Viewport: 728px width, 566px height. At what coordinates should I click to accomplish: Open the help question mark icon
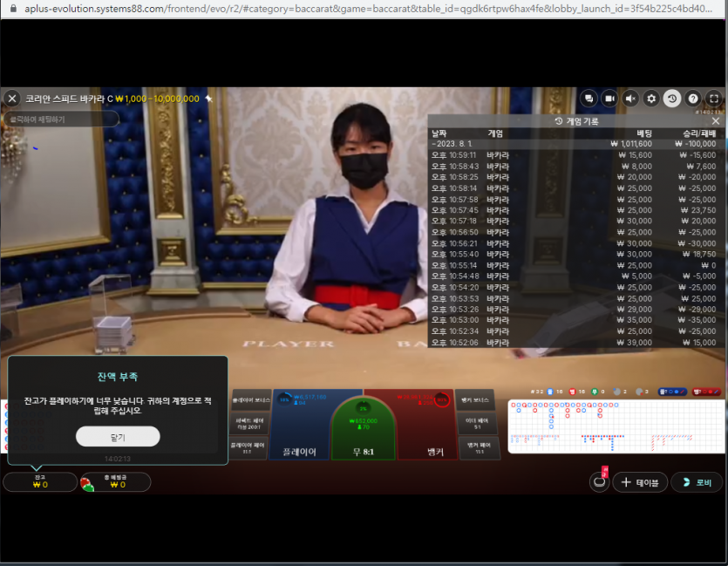pos(693,99)
